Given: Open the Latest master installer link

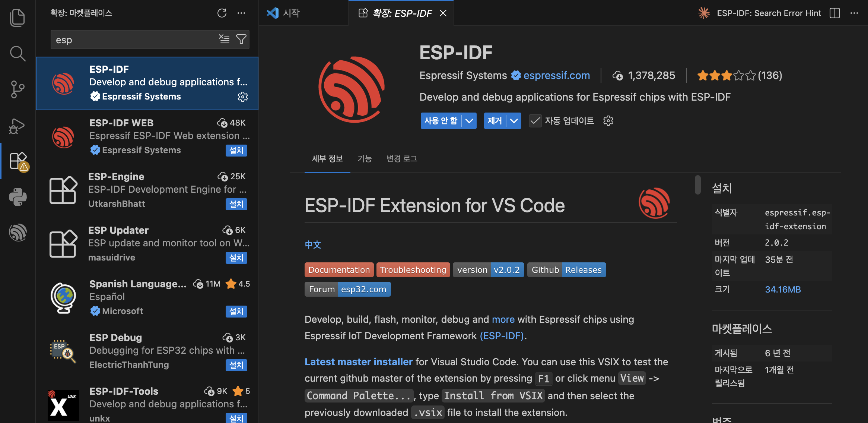Looking at the screenshot, I should [359, 362].
